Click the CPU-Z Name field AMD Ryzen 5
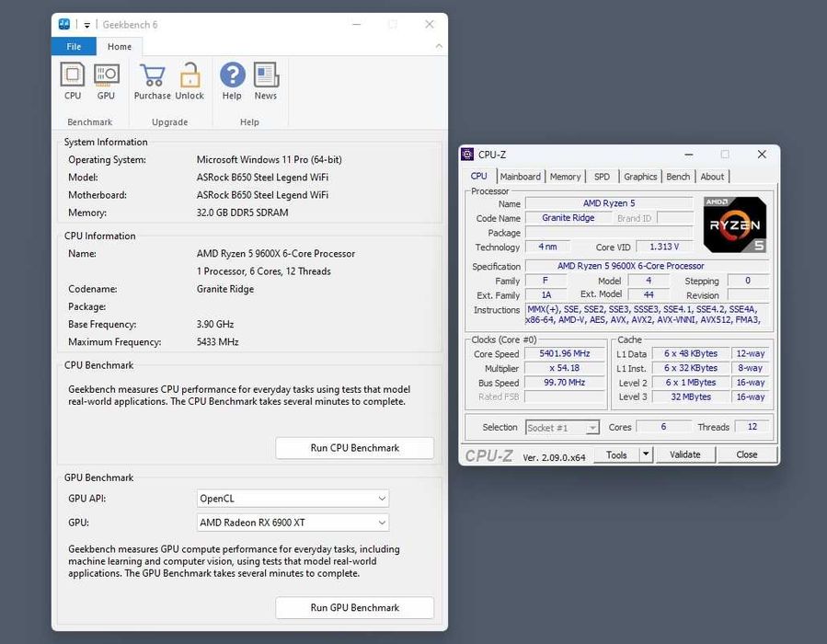This screenshot has height=644, width=827. (609, 203)
